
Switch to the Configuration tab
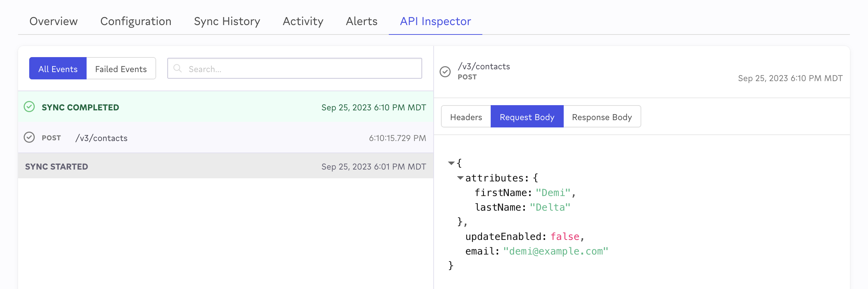click(136, 22)
